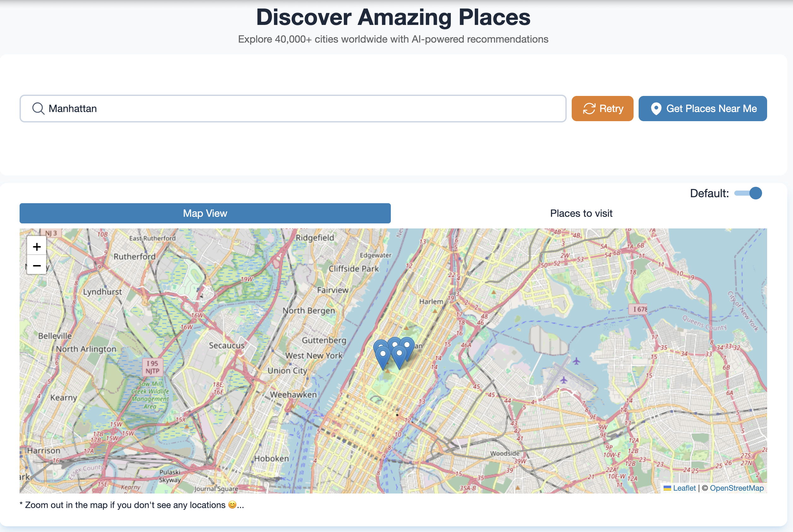This screenshot has width=793, height=532.
Task: Click the Explore 40,000+ cities subtitle
Action: (393, 39)
